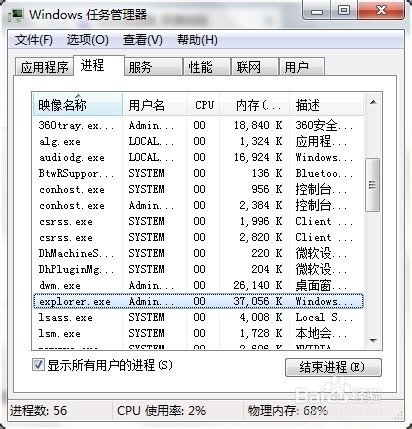
Task: Click the Task Manager title bar icon
Action: (x=16, y=15)
